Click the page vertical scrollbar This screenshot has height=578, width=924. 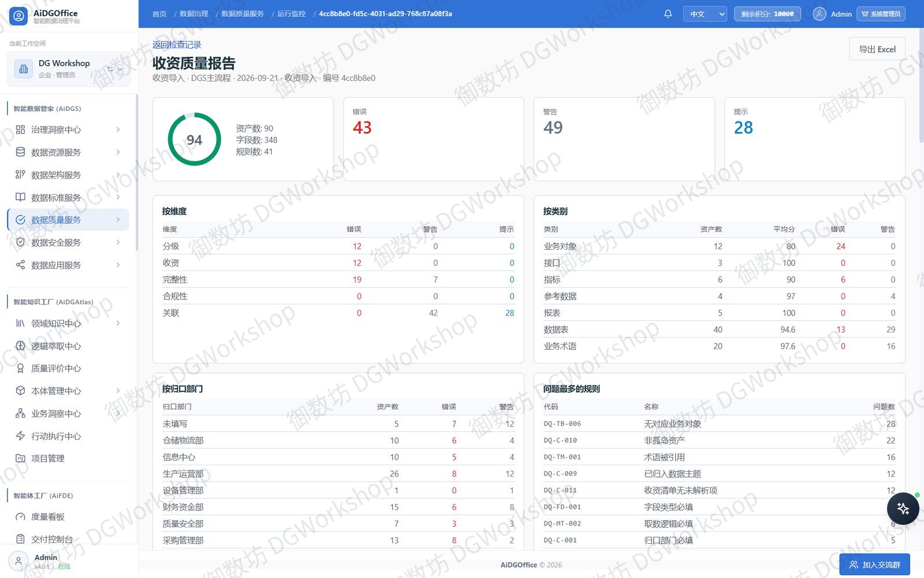(921, 85)
